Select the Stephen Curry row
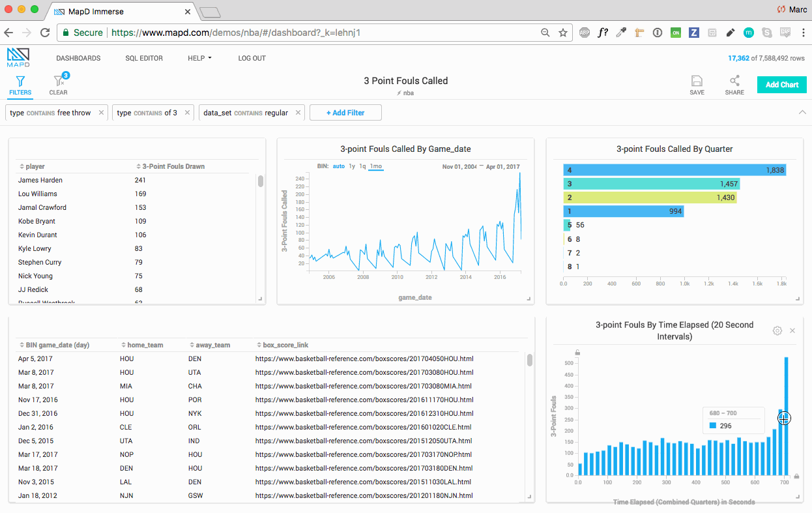This screenshot has width=812, height=513. pyautogui.click(x=134, y=262)
